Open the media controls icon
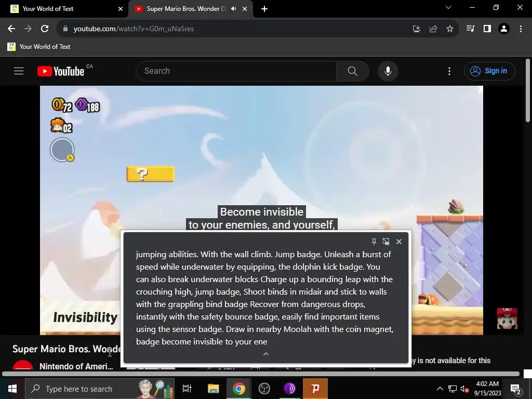Image resolution: width=532 pixels, height=399 pixels. pyautogui.click(x=470, y=29)
